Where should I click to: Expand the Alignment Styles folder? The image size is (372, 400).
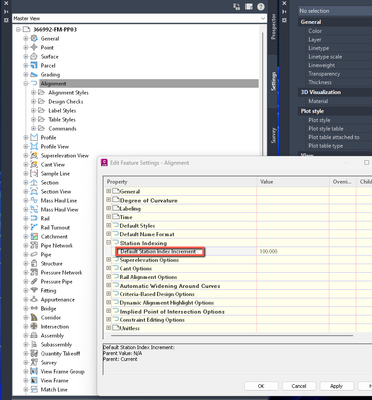coord(33,92)
